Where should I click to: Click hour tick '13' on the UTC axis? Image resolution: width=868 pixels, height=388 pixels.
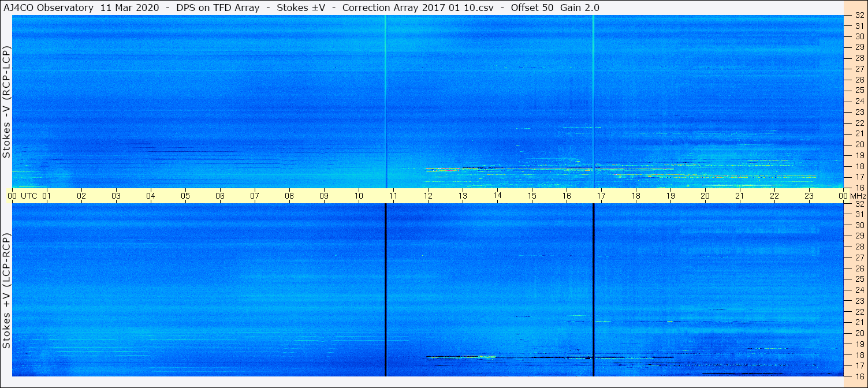point(463,196)
